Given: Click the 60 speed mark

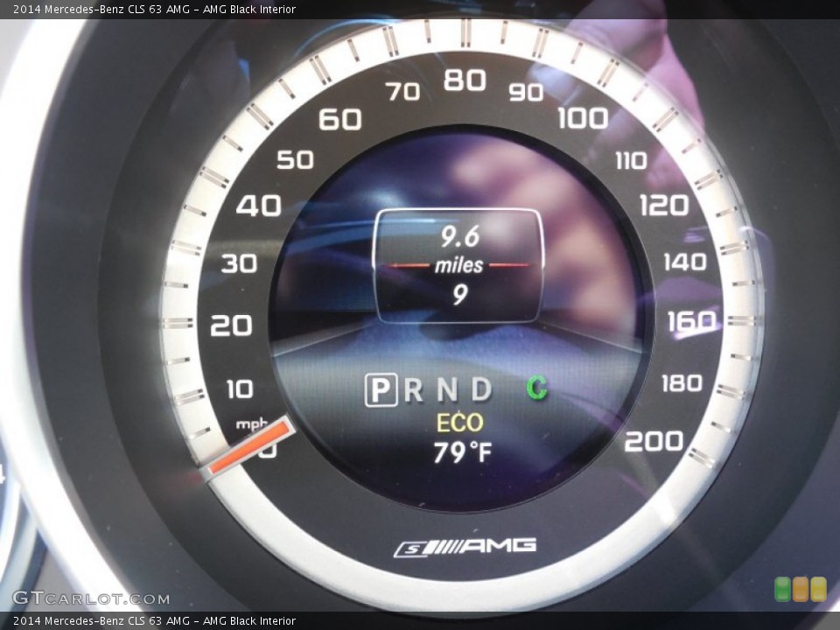Looking at the screenshot, I should 340,119.
